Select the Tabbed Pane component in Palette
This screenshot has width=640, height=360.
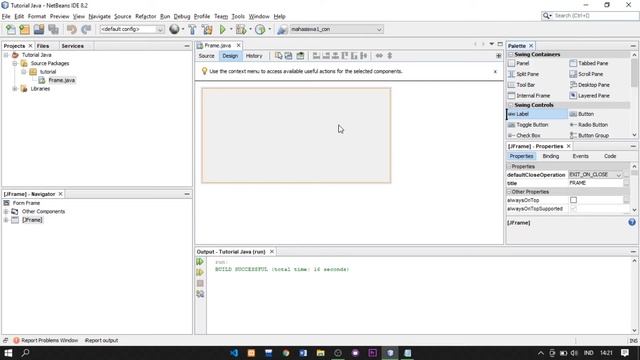click(589, 63)
